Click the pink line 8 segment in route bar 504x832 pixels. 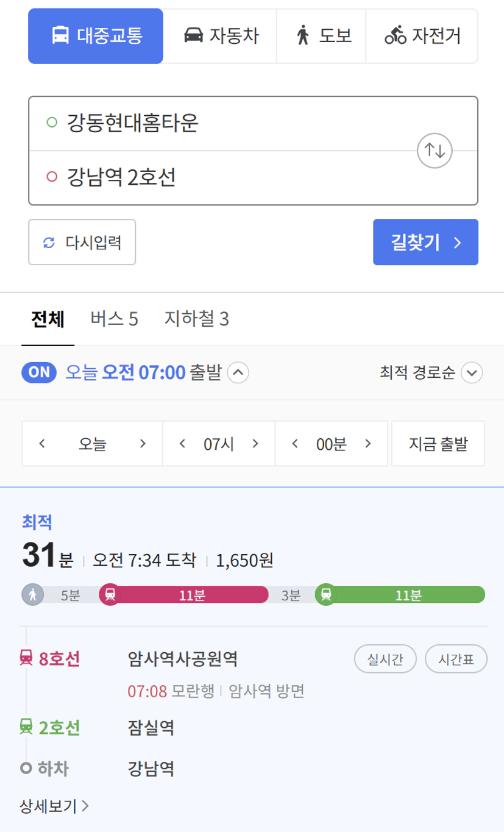pos(185,594)
